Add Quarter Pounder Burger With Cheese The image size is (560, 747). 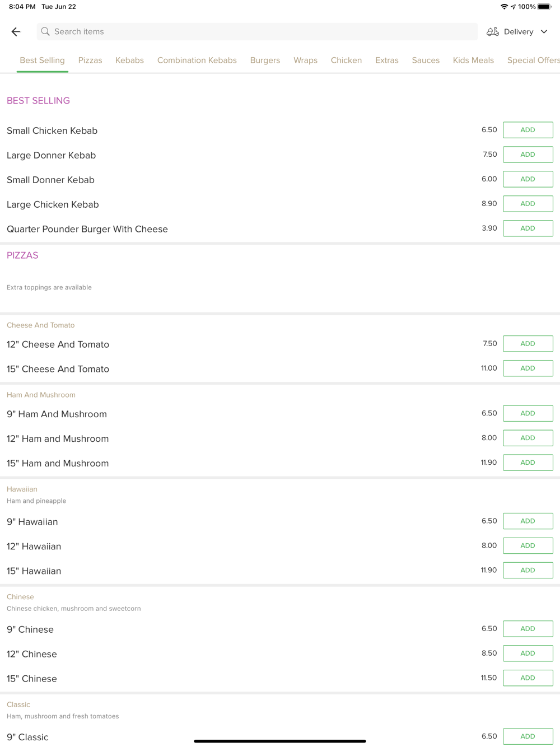[528, 228]
